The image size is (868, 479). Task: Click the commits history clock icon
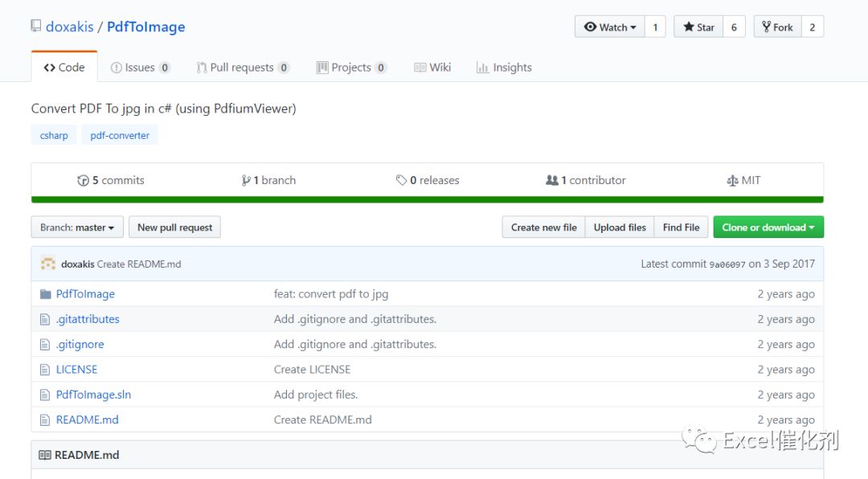(83, 181)
